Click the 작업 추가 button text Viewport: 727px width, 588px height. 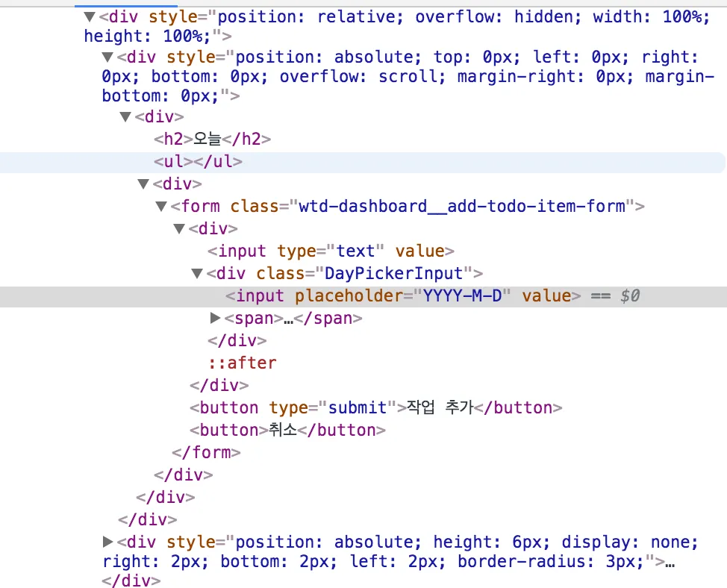coord(440,407)
